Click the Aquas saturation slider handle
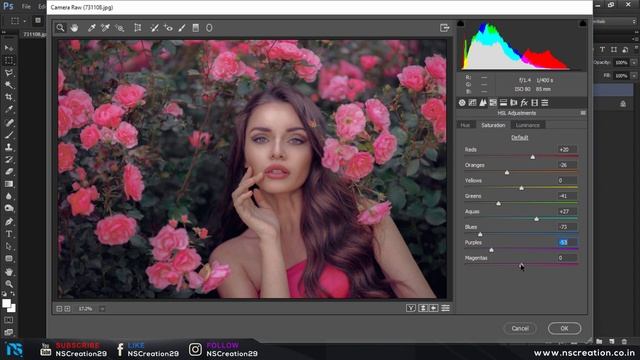640x360 pixels. point(536,219)
